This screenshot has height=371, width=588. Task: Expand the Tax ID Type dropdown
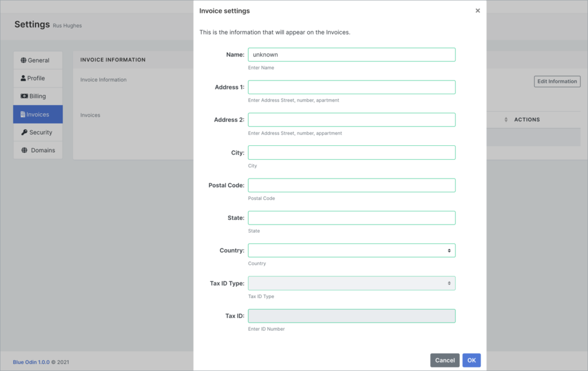351,283
